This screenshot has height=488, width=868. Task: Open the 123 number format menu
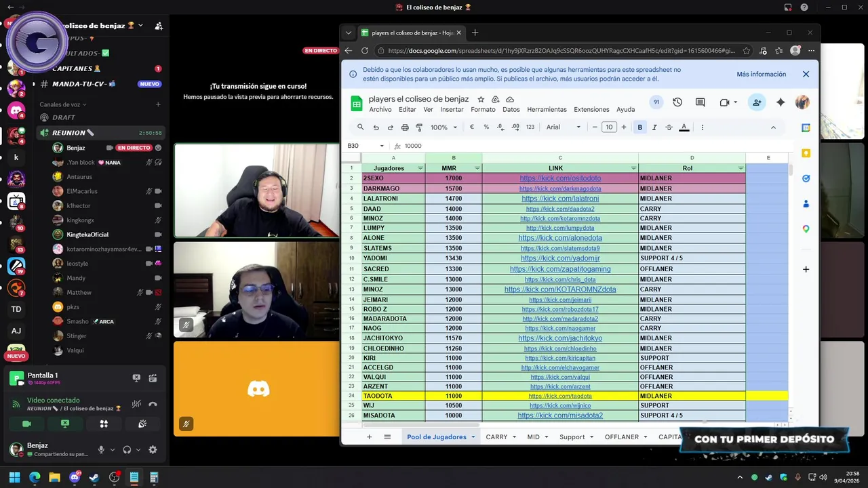(530, 127)
